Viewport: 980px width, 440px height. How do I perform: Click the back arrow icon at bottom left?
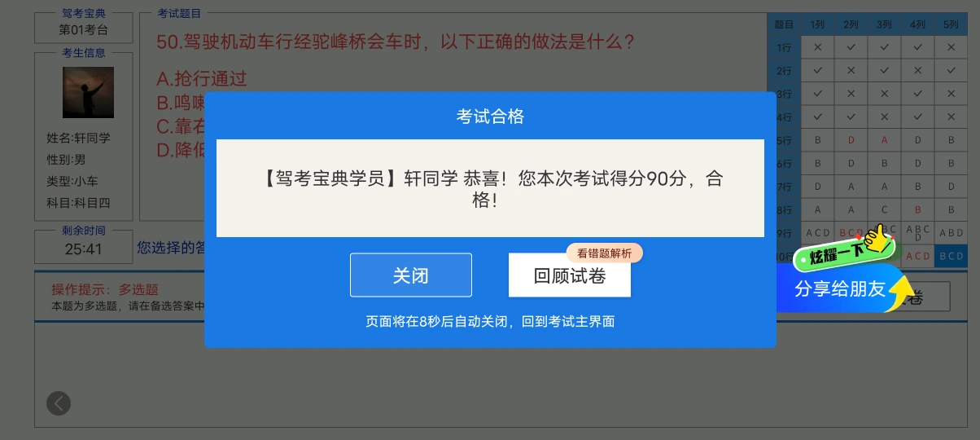[59, 403]
